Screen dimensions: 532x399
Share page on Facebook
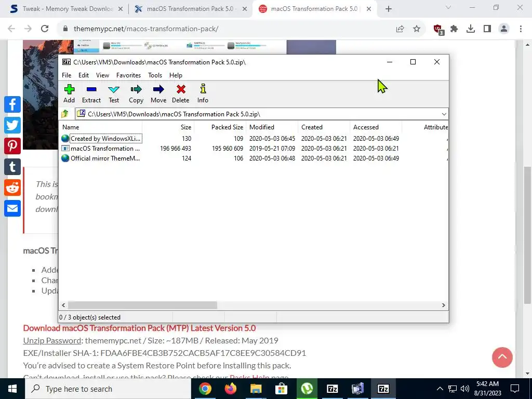pos(12,104)
